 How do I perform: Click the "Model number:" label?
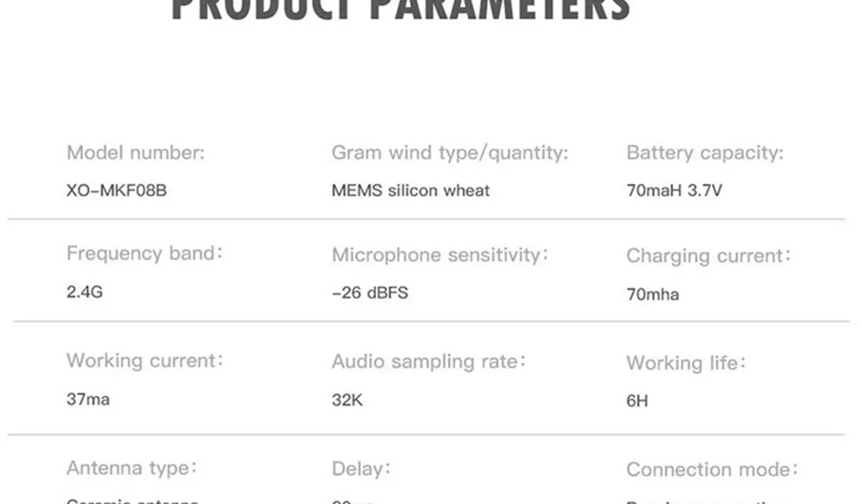135,153
